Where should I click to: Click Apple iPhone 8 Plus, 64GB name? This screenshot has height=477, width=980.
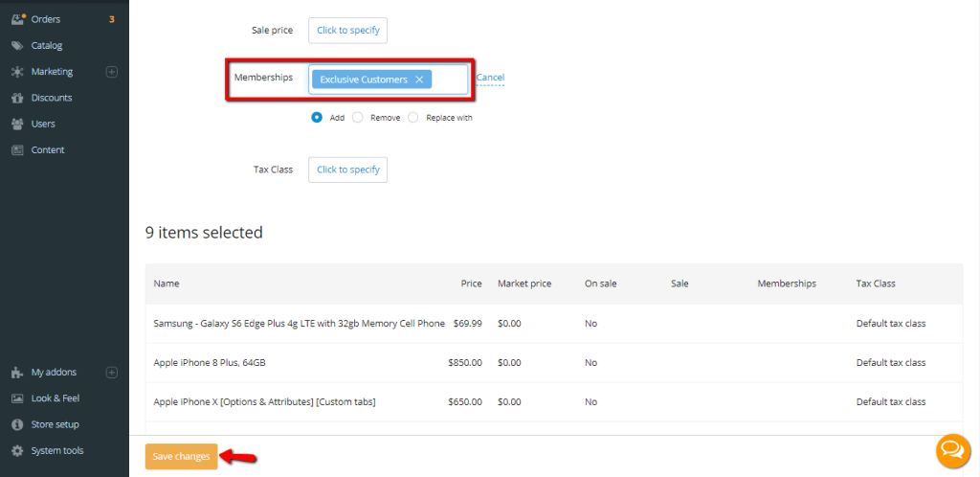[210, 363]
